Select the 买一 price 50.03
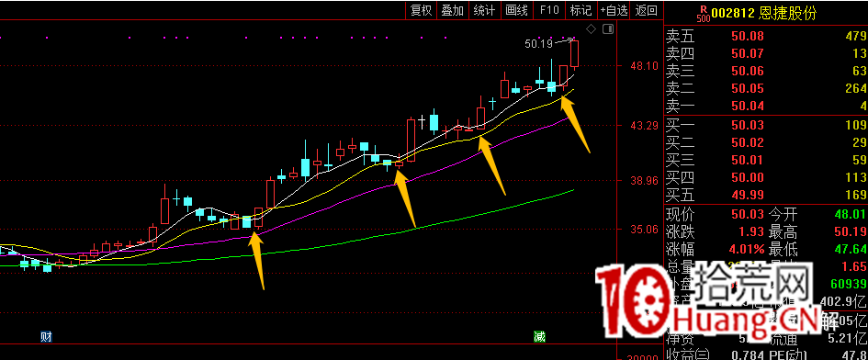This screenshot has width=868, height=360. (x=748, y=125)
